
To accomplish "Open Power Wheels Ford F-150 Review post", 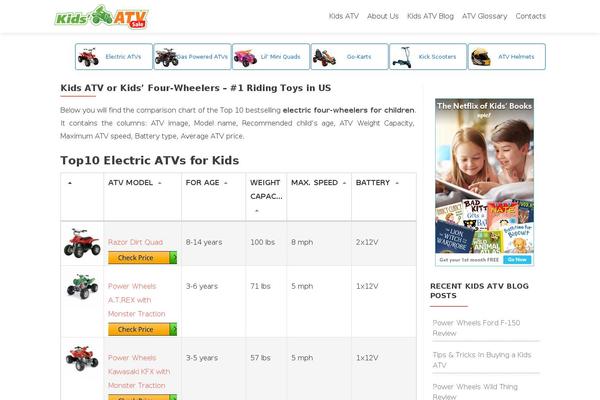I will pos(476,328).
